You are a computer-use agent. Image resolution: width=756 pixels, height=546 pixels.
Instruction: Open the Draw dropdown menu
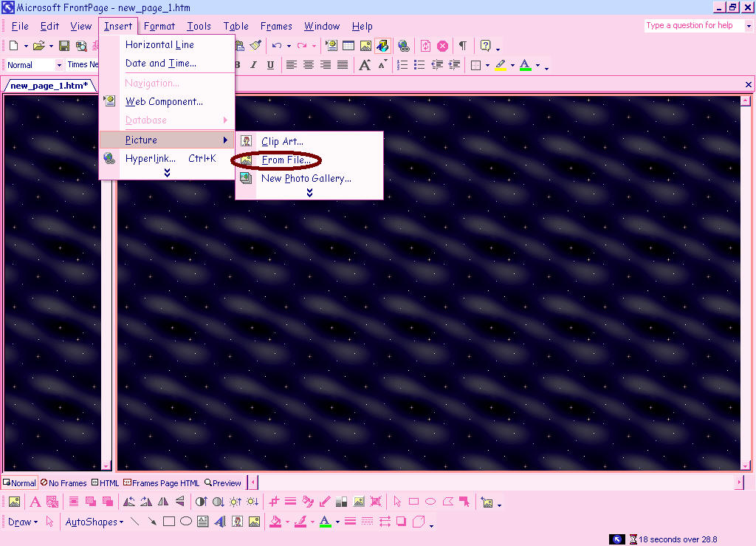point(23,522)
